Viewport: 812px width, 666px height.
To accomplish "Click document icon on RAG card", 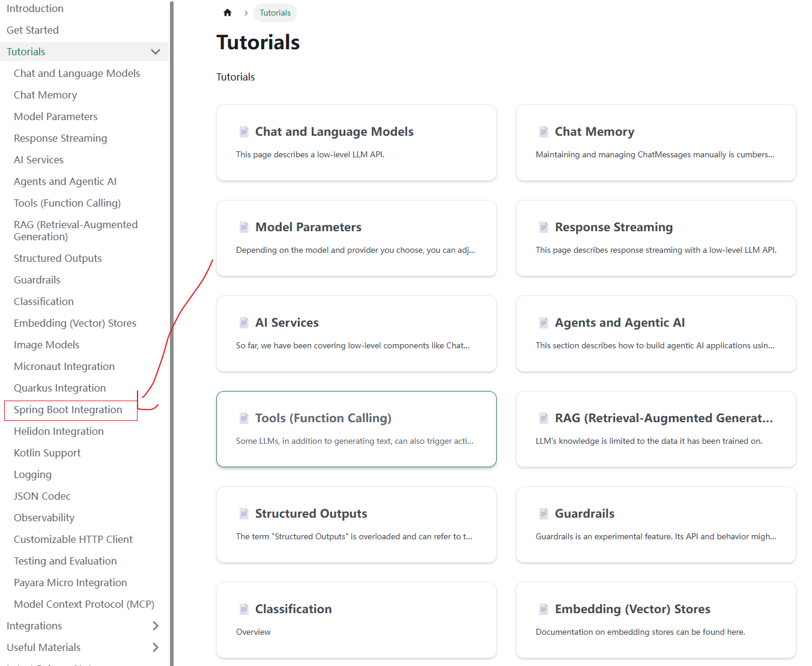I will tap(544, 418).
